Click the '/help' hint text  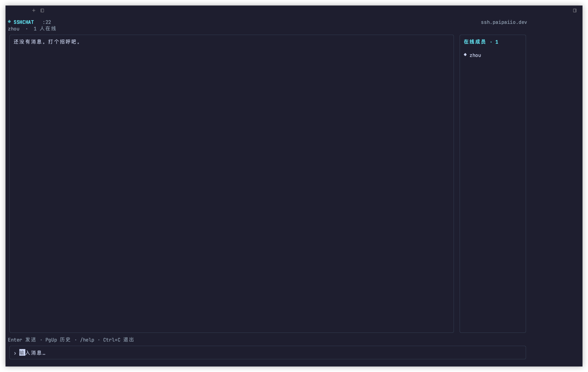[x=87, y=340]
